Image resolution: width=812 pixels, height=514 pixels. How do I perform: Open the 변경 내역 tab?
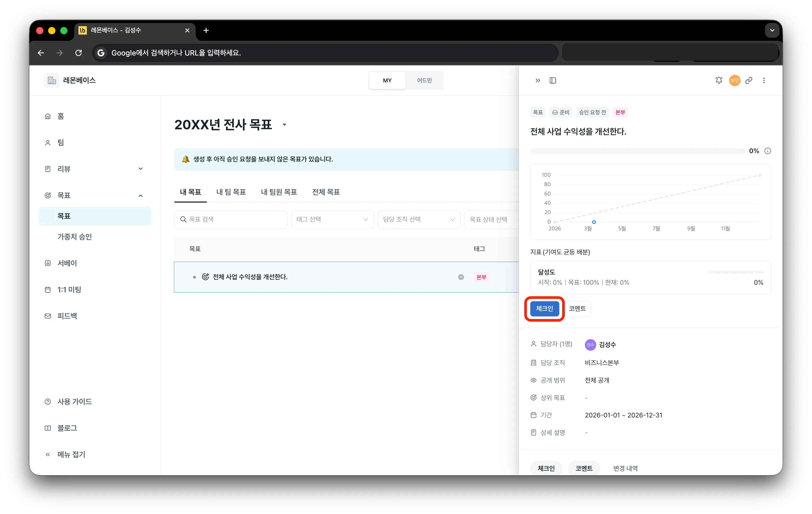(625, 468)
